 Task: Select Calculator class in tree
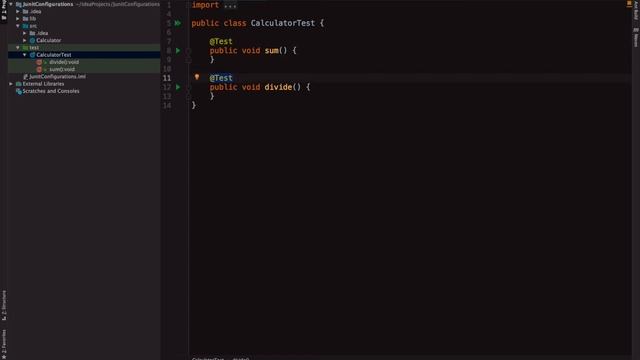49,40
